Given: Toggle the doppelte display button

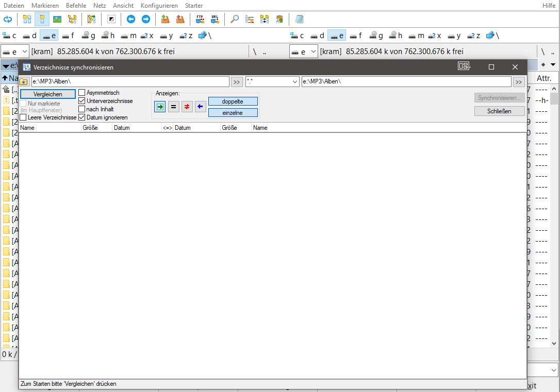Looking at the screenshot, I should [x=233, y=101].
